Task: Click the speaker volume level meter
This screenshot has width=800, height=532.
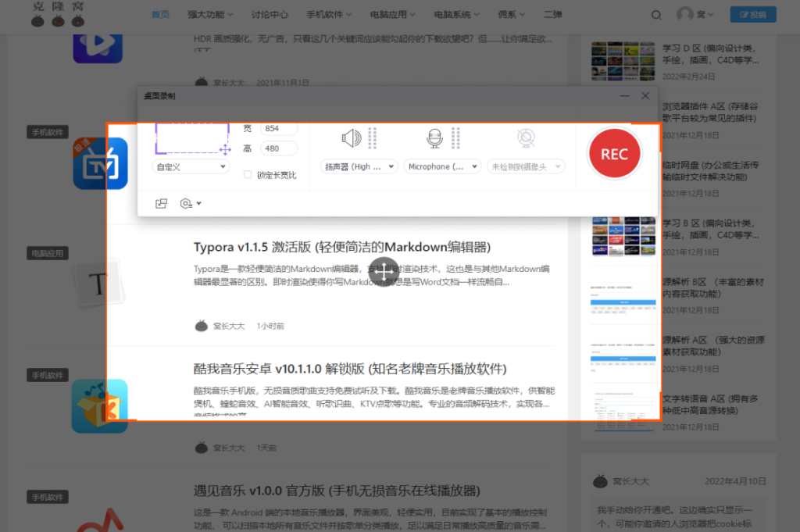Action: (373, 137)
